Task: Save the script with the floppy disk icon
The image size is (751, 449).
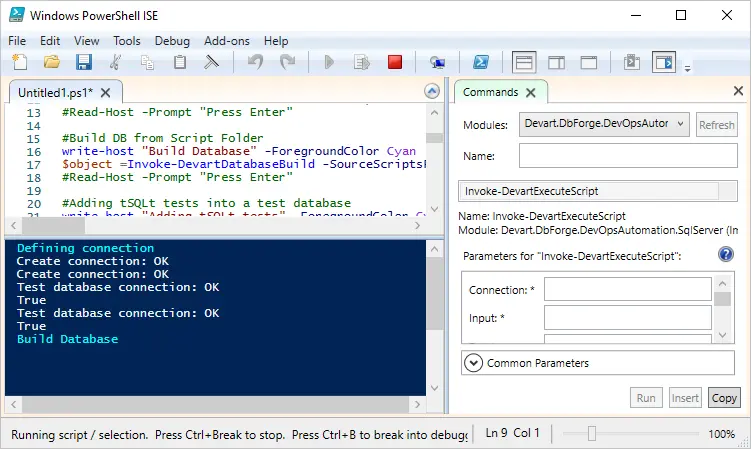Action: pyautogui.click(x=84, y=63)
